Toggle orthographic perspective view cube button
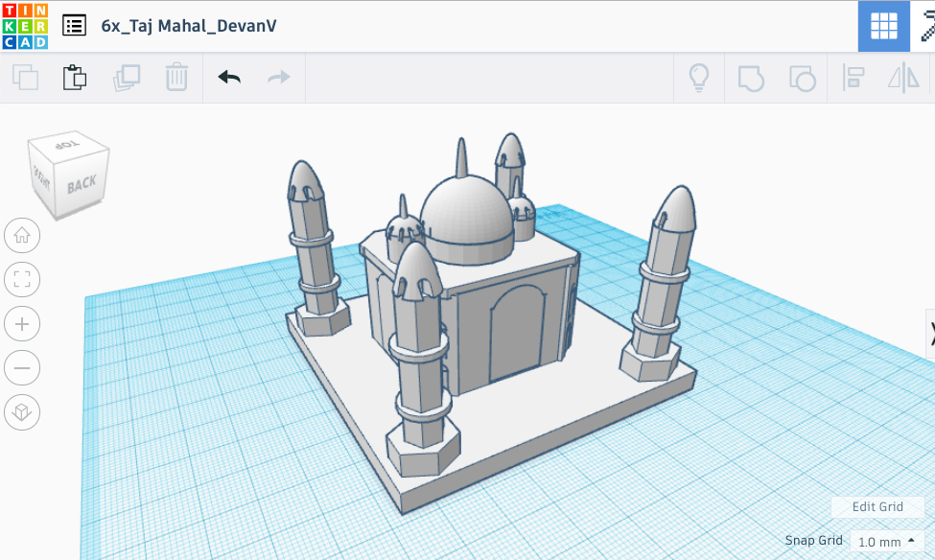935x560 pixels. pos(22,412)
